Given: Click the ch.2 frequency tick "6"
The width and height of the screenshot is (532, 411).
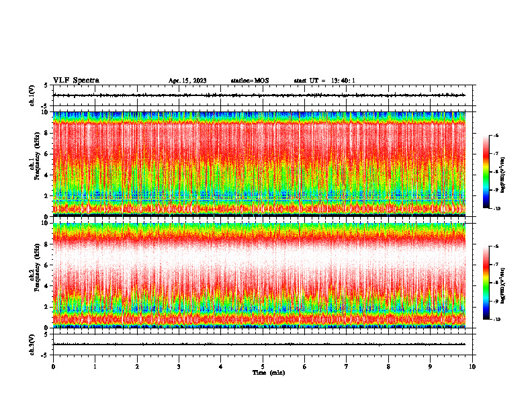Looking at the screenshot, I should coord(46,265).
